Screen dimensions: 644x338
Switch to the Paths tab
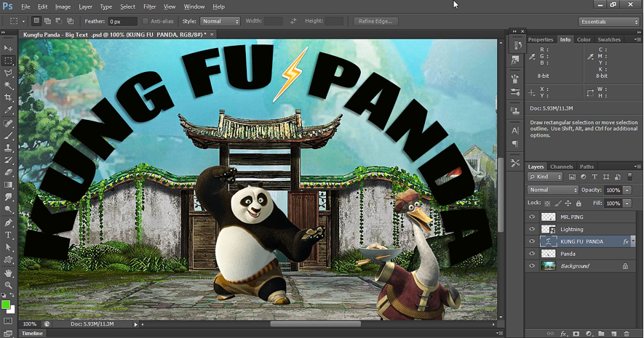point(587,166)
